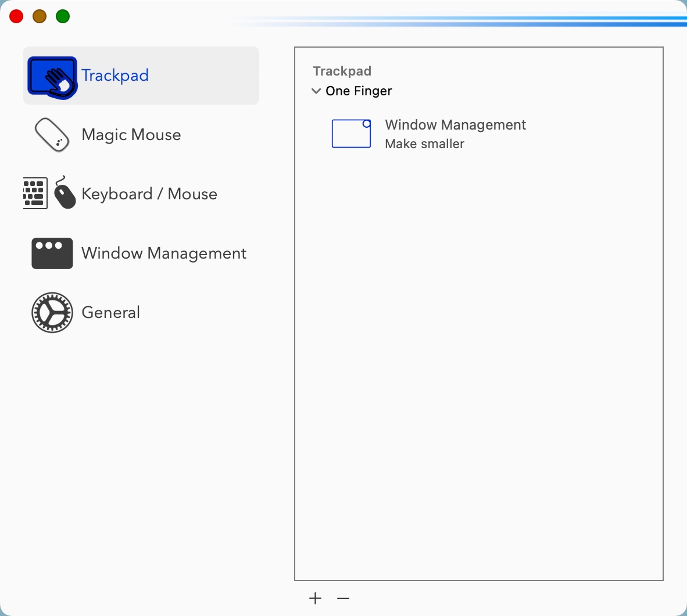Open the Trackpad label in sidebar
The width and height of the screenshot is (687, 616).
pos(115,76)
